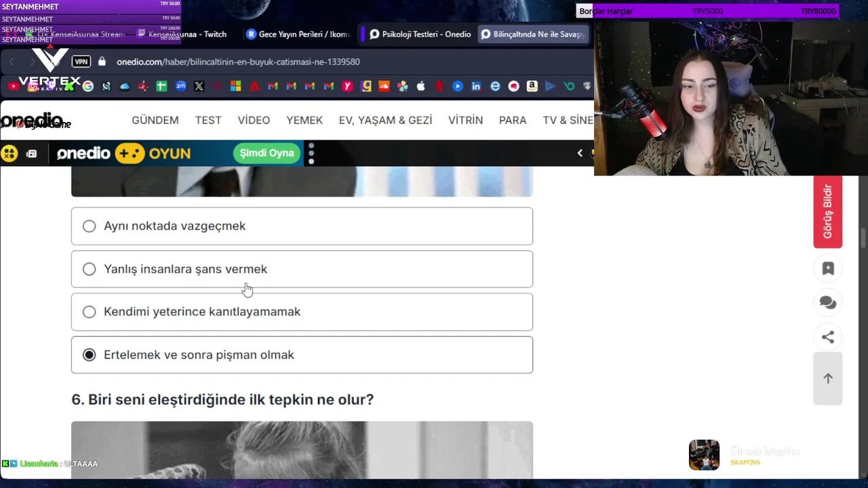Screen dimensions: 868x488
Task: Click the VPN badge in address bar
Action: [x=81, y=62]
